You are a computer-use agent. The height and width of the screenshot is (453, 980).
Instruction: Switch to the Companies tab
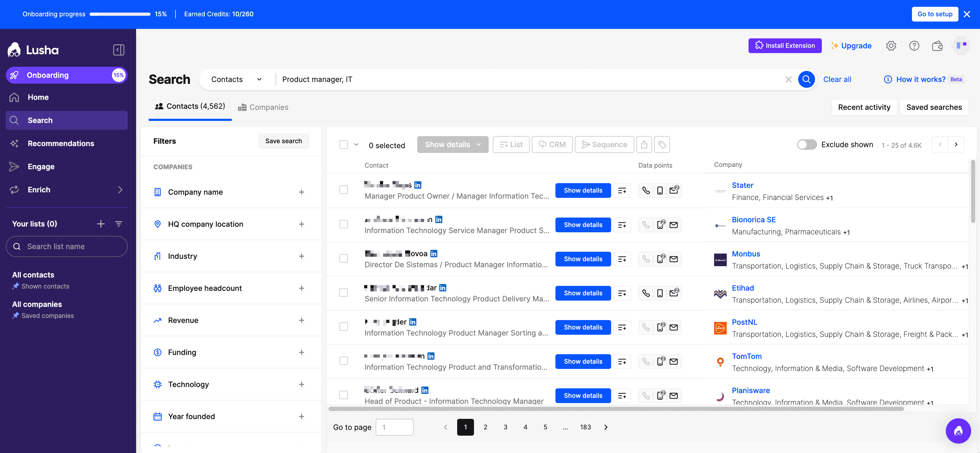(263, 107)
